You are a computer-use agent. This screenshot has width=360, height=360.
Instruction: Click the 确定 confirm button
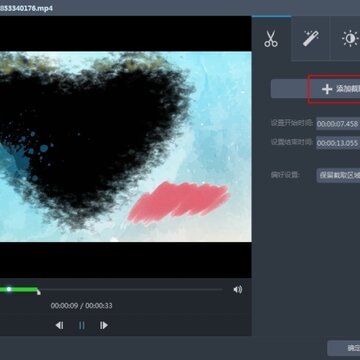point(344,348)
